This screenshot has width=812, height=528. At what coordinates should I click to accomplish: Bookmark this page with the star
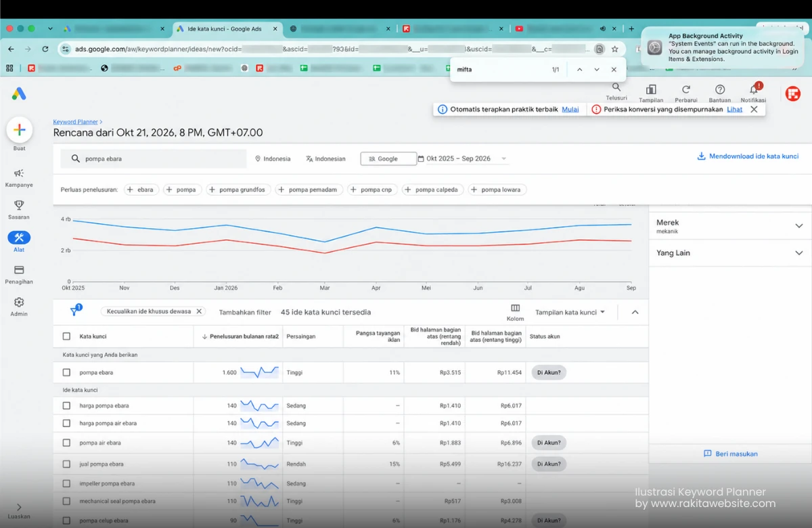614,49
